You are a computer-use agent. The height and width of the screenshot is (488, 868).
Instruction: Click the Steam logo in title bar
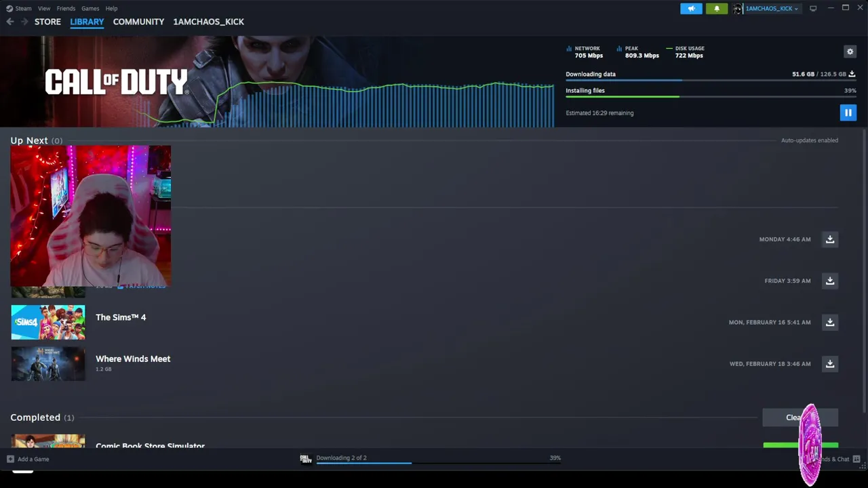coord(9,8)
